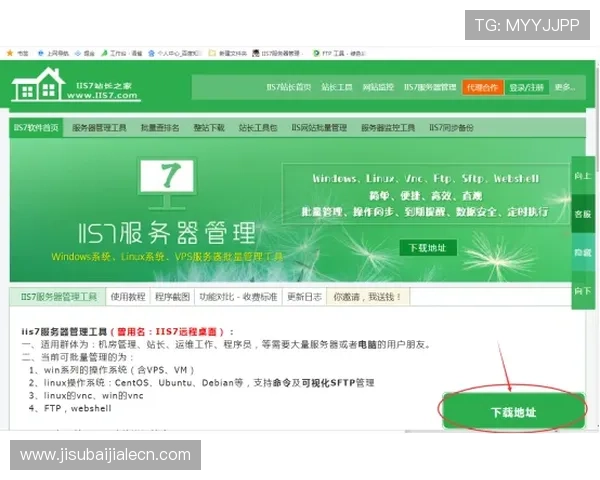Go to IIS7站长首页 in top navigation
This screenshot has height=480, width=600.
[x=289, y=87]
